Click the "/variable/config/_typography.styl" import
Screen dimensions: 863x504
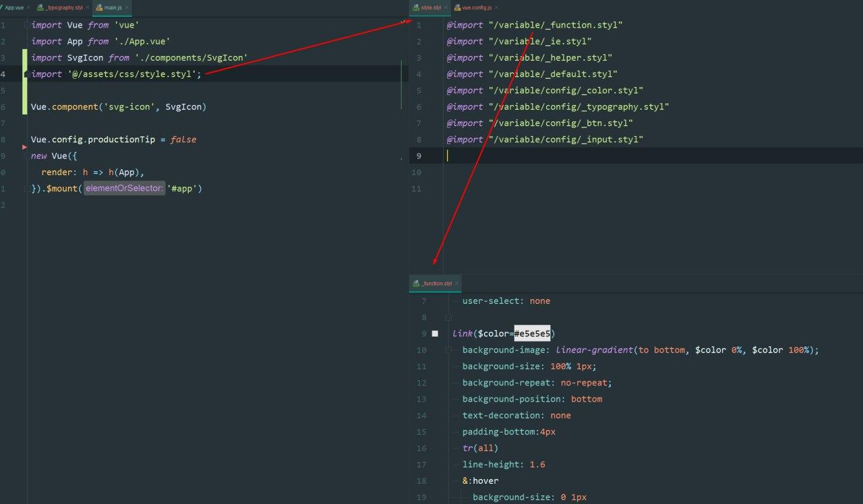point(579,106)
